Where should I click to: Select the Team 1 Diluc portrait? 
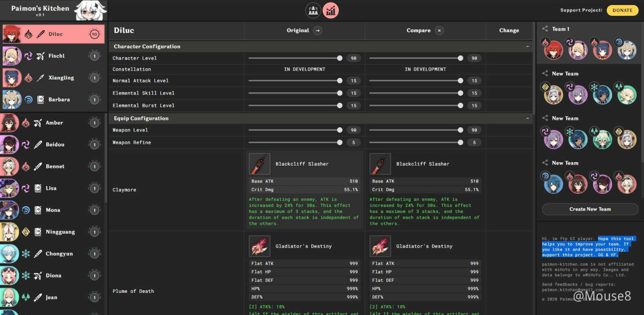pyautogui.click(x=553, y=49)
